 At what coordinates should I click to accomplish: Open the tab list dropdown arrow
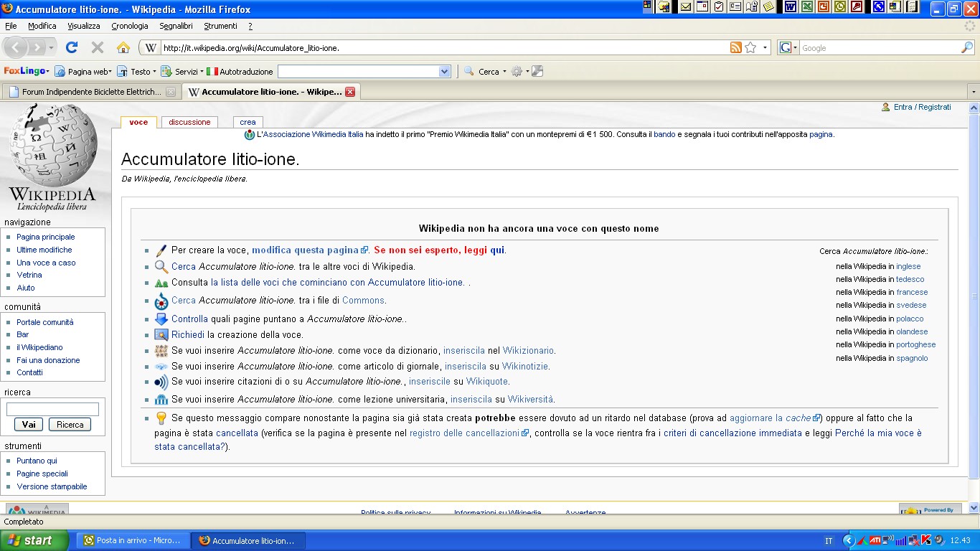(x=974, y=92)
